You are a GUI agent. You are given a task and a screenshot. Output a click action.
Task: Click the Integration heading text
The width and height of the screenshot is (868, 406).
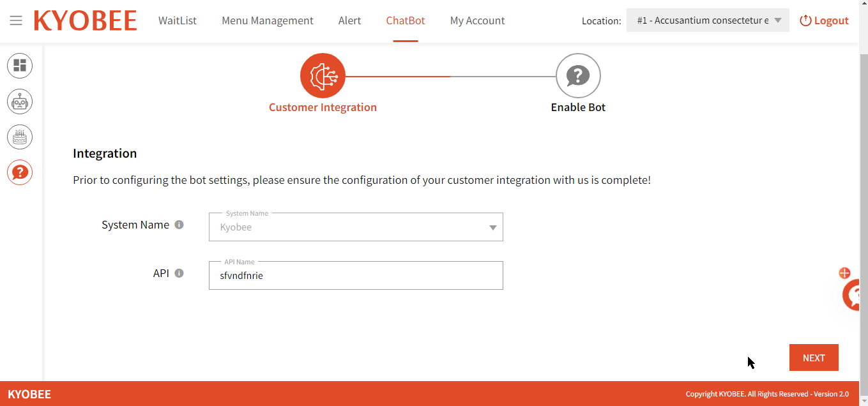[x=105, y=153]
